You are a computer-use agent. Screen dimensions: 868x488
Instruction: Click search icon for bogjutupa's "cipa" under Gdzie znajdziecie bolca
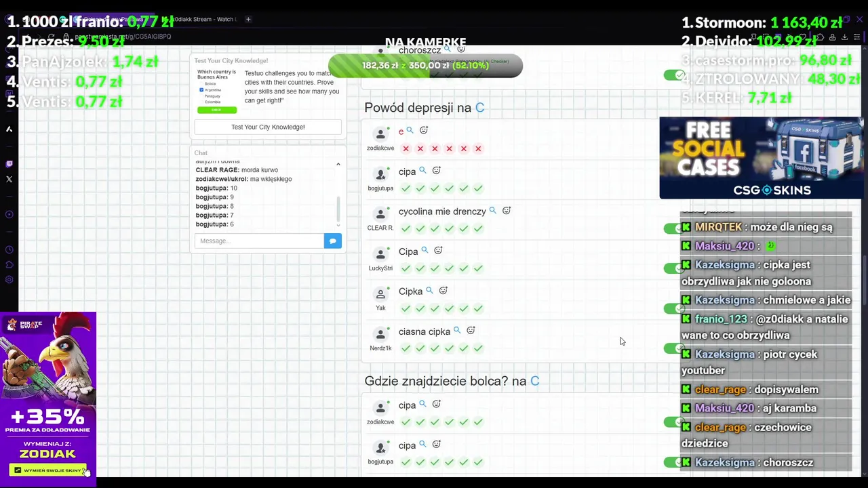tap(422, 445)
